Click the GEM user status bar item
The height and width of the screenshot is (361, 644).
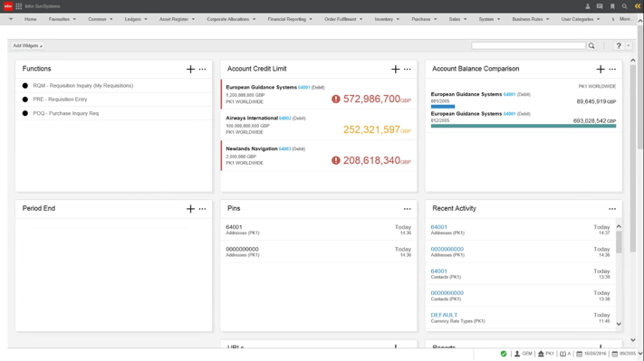point(524,354)
